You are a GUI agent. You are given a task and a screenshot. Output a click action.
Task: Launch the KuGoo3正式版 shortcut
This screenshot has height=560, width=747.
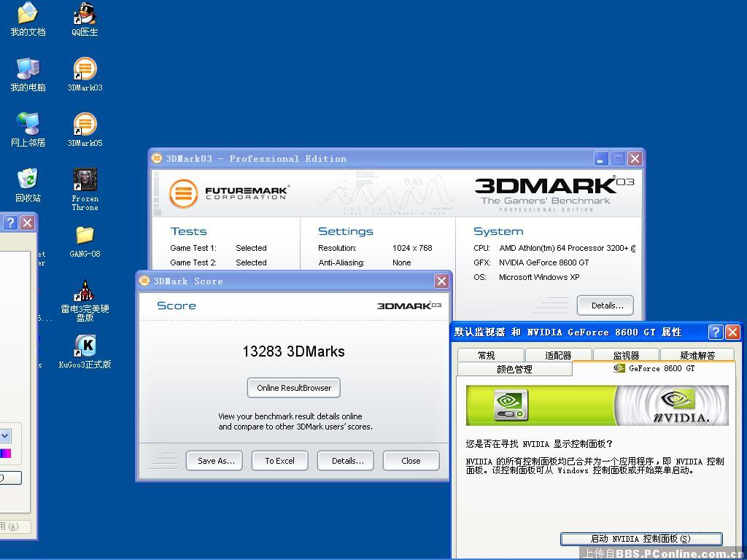point(85,351)
